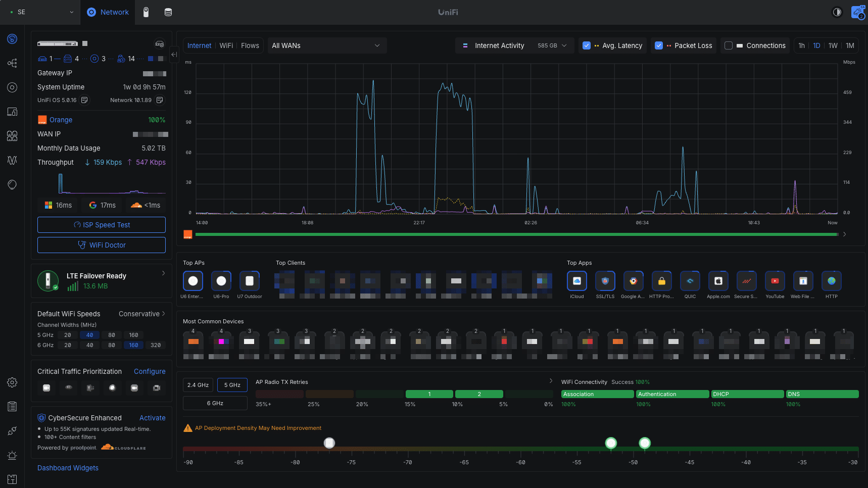Image resolution: width=868 pixels, height=488 pixels.
Task: Switch to the WiFi tab
Action: [x=226, y=45]
